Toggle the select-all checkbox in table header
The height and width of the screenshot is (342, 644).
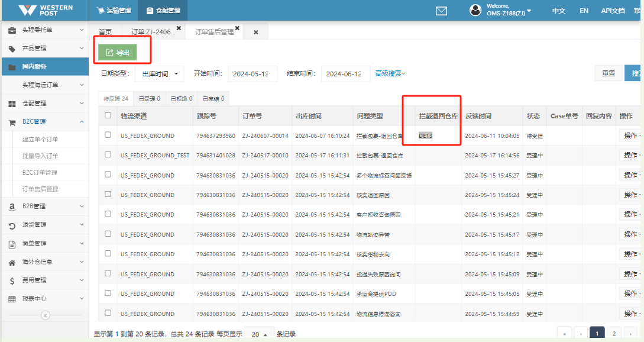click(108, 115)
